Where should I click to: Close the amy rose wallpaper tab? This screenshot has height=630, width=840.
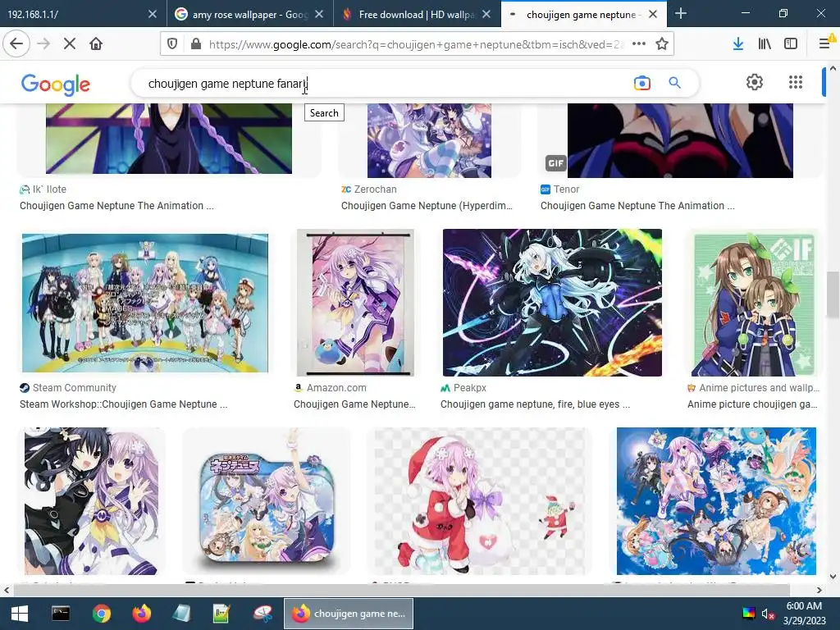(x=319, y=15)
